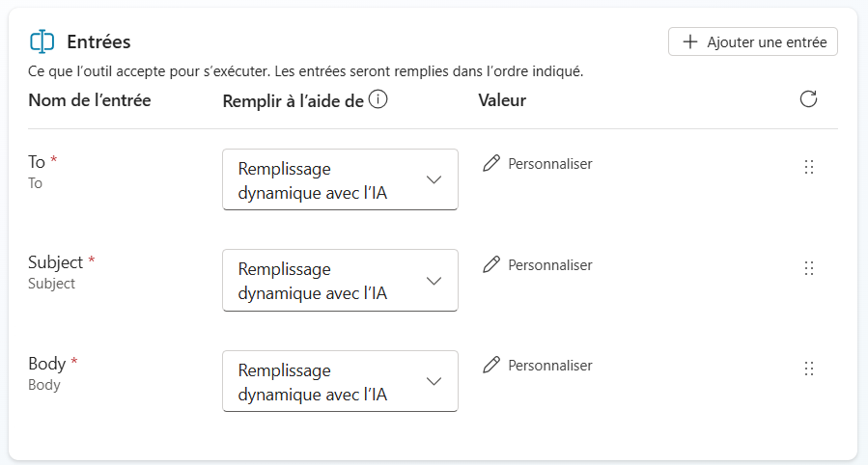This screenshot has height=465, width=868.
Task: Click the 'Nom de l'entrée' column header
Action: (x=90, y=100)
